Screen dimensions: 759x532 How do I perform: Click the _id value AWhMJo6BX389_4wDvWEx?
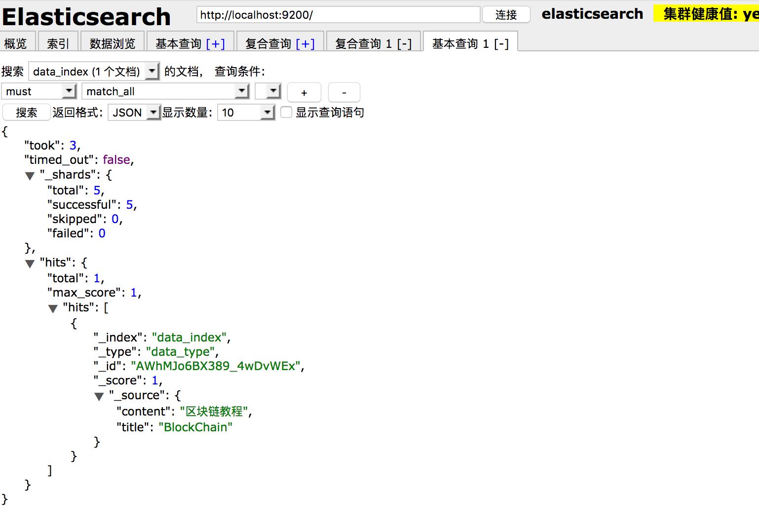click(x=216, y=366)
